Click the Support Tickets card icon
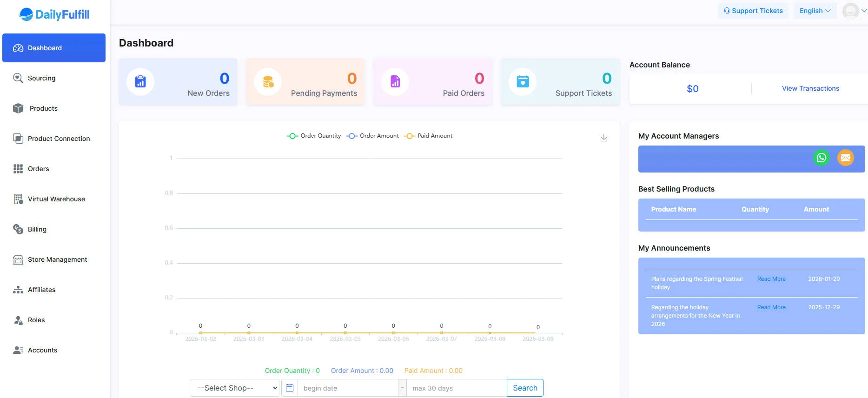Image resolution: width=868 pixels, height=398 pixels. click(523, 82)
